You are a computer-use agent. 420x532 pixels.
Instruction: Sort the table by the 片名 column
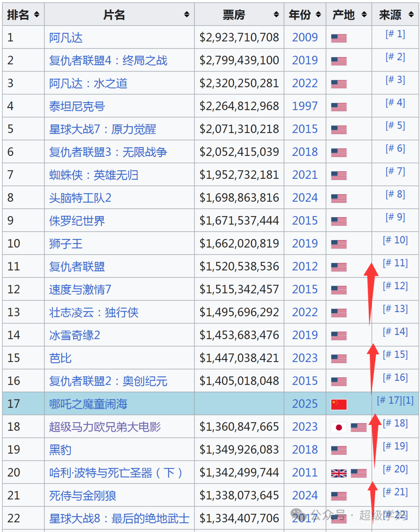pos(187,15)
